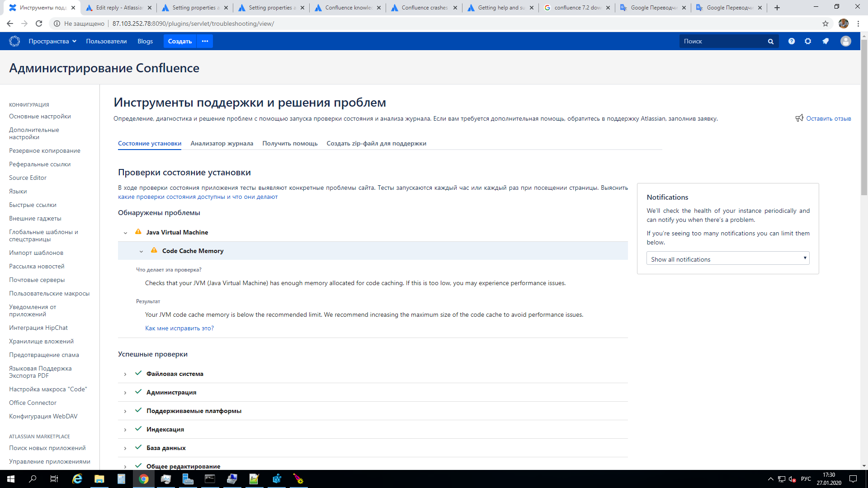Click the search magnifier icon
868x488 pixels.
pos(770,42)
